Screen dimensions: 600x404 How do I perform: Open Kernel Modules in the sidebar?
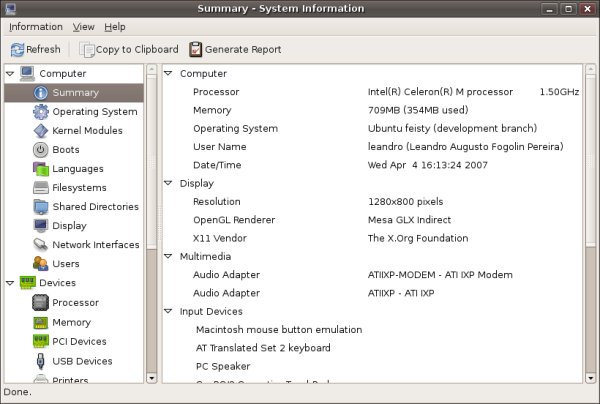pyautogui.click(x=87, y=131)
